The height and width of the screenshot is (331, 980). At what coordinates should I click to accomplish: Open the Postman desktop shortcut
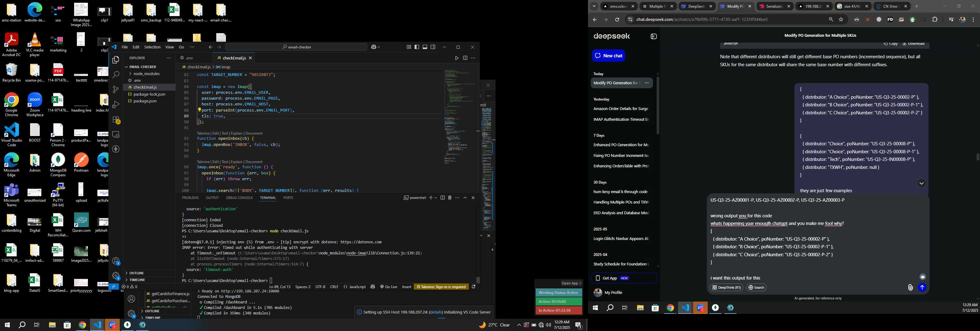81,163
